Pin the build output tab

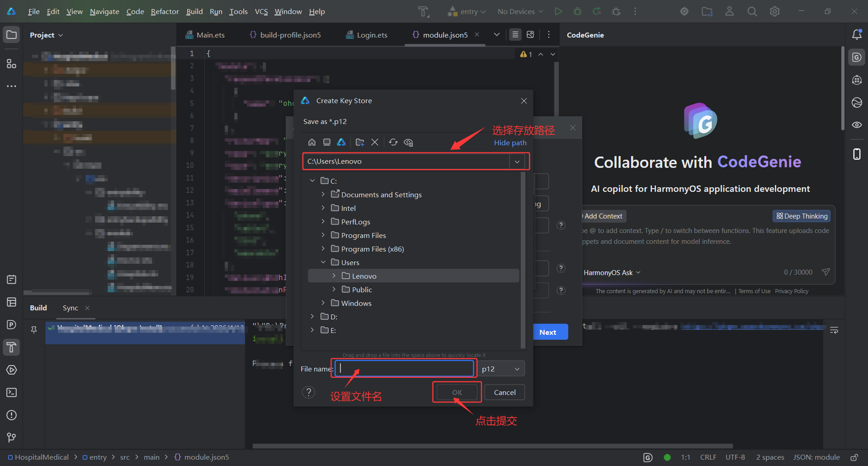(34, 330)
